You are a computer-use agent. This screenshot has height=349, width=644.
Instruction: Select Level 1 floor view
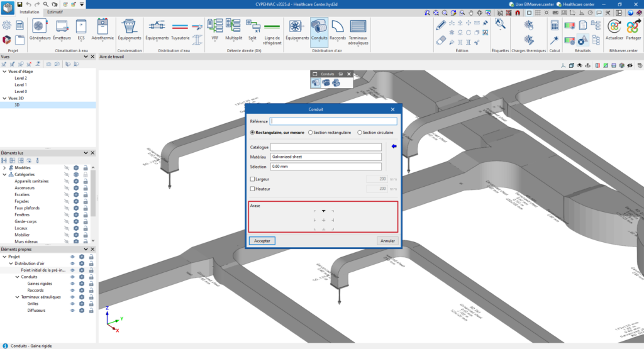(21, 85)
